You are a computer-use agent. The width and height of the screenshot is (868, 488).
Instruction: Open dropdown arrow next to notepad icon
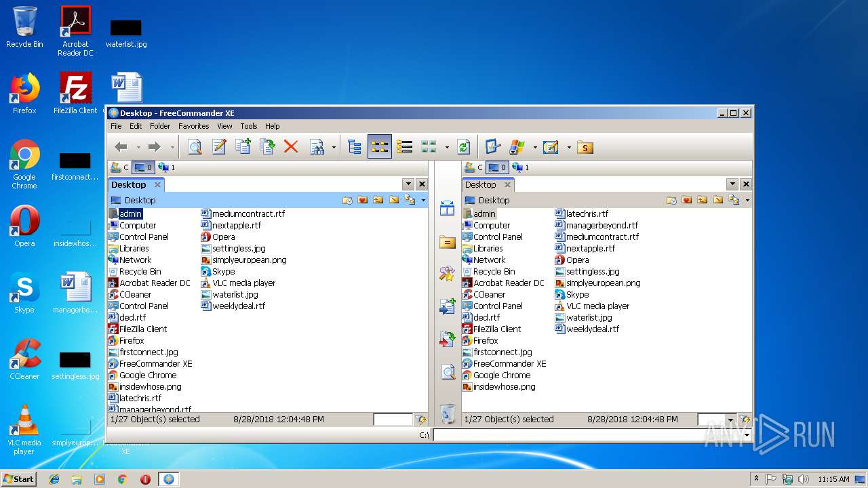click(568, 147)
